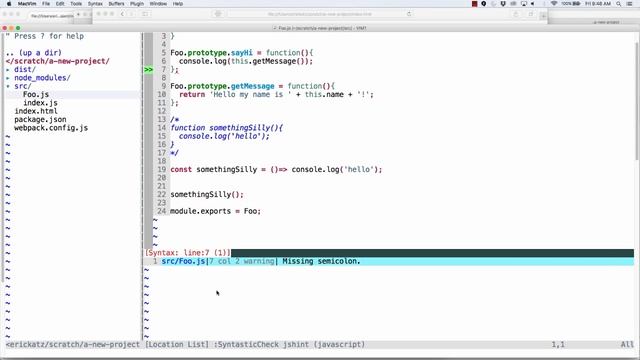Open Foo.js in the file tree
Viewport: 640px width, 360px height.
tap(36, 94)
